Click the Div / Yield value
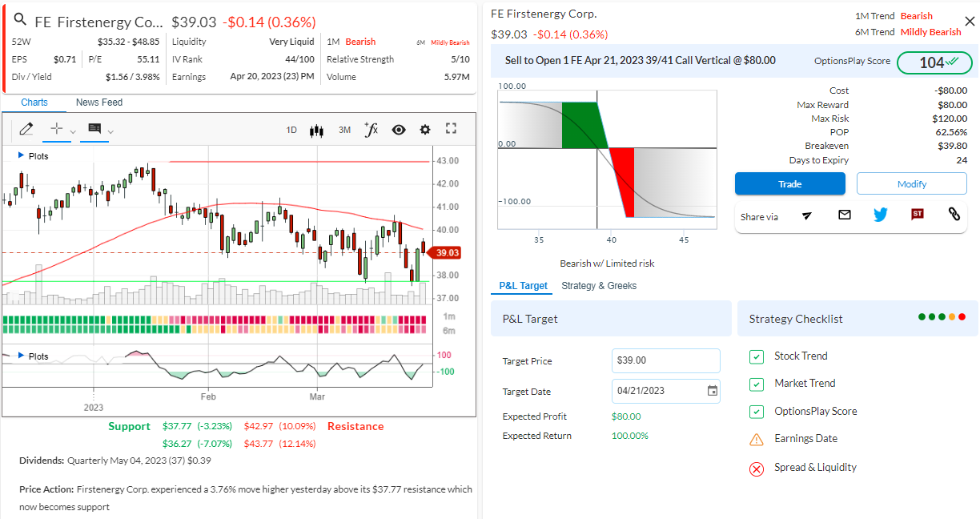 point(133,77)
